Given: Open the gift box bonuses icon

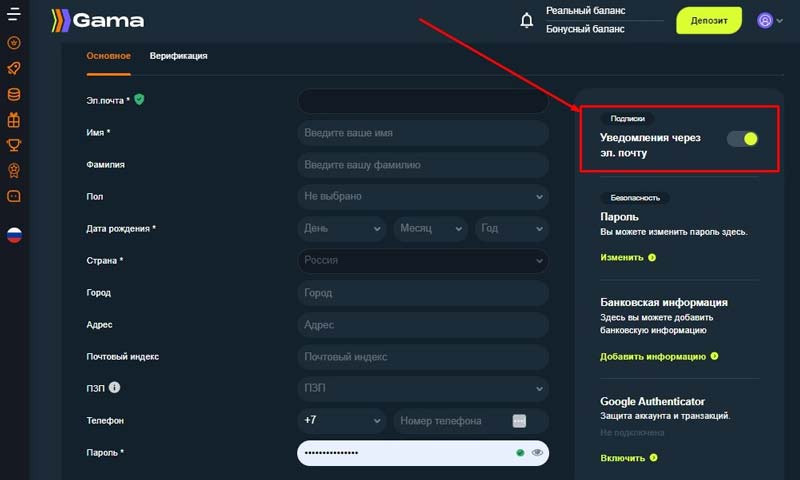Looking at the screenshot, I should pyautogui.click(x=14, y=120).
